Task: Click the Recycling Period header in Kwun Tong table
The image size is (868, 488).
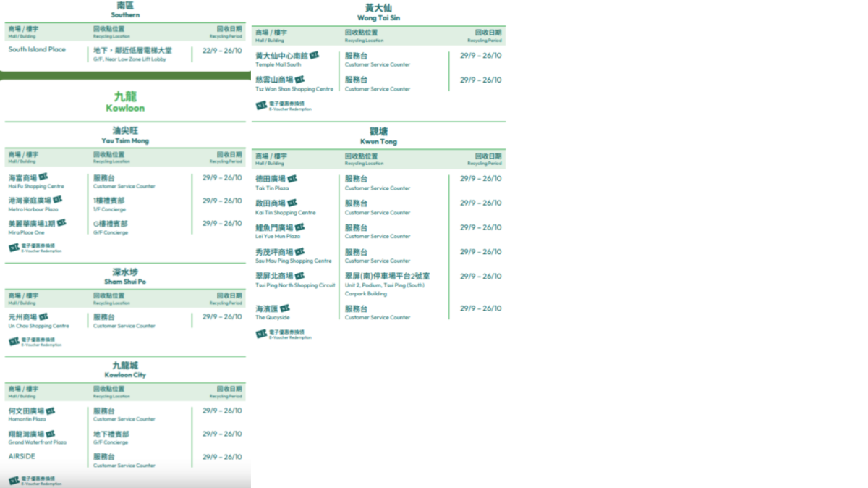Action: point(488,159)
